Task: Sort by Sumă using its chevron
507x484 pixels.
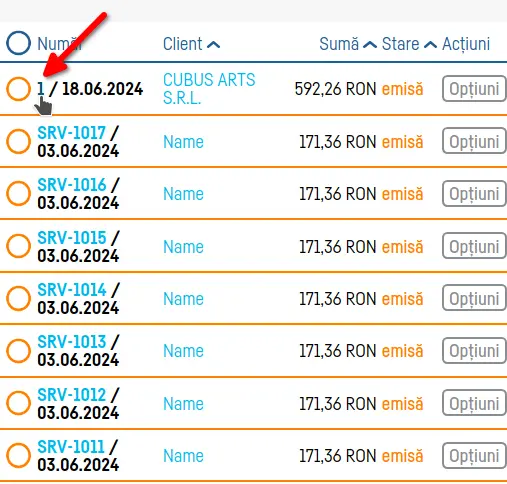Action: tap(370, 45)
